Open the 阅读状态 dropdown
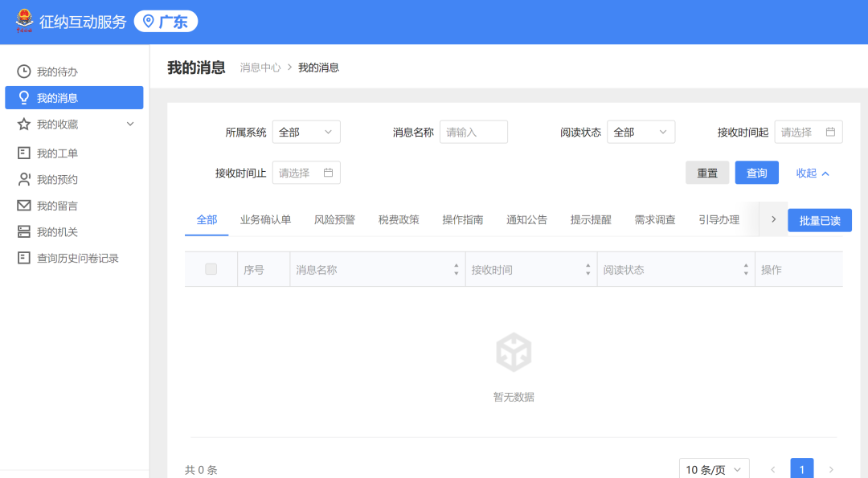Image resolution: width=868 pixels, height=478 pixels. pyautogui.click(x=641, y=132)
